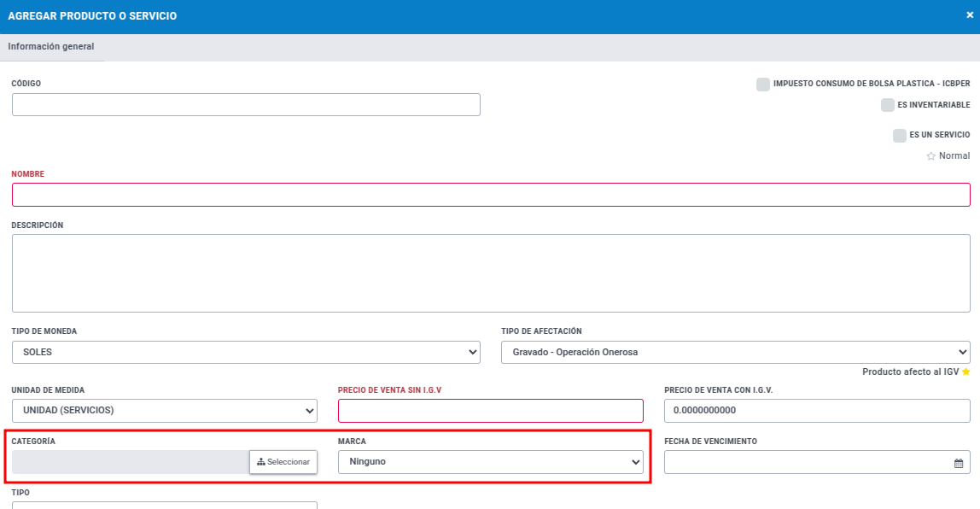Image resolution: width=980 pixels, height=509 pixels.
Task: Click into the Nombre text field
Action: coord(491,195)
